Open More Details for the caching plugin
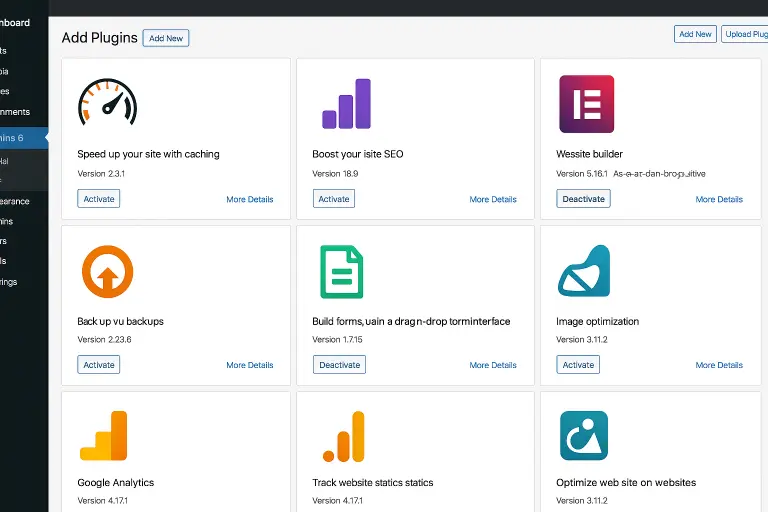This screenshot has height=512, width=768. pyautogui.click(x=249, y=200)
